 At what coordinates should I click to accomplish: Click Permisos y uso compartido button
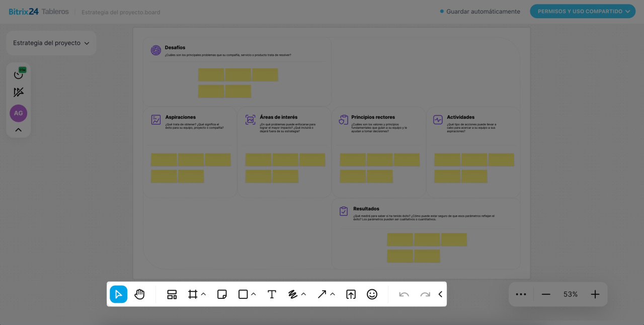click(x=583, y=11)
